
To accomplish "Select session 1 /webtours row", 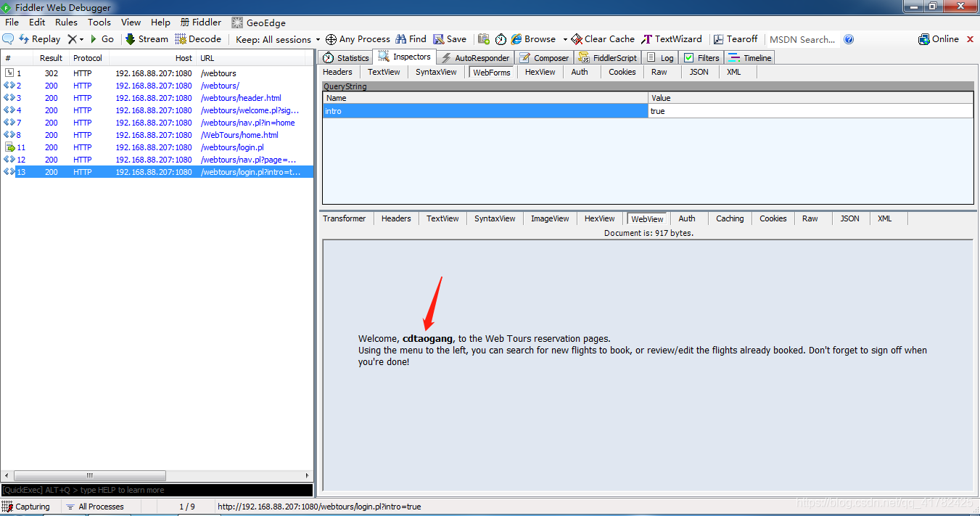I will pyautogui.click(x=157, y=73).
